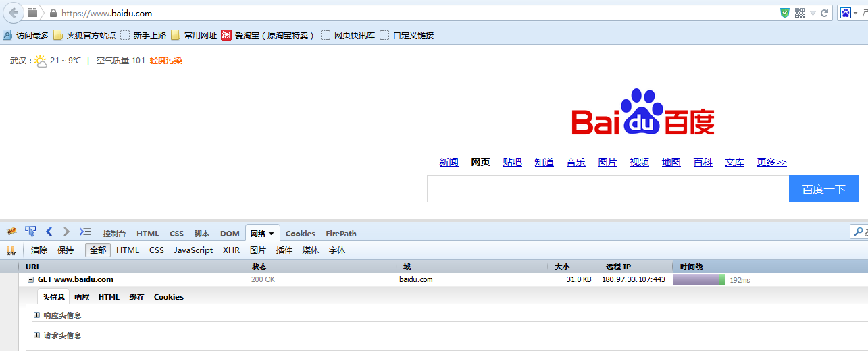
Task: Toggle the 保持 persist button
Action: (66, 250)
